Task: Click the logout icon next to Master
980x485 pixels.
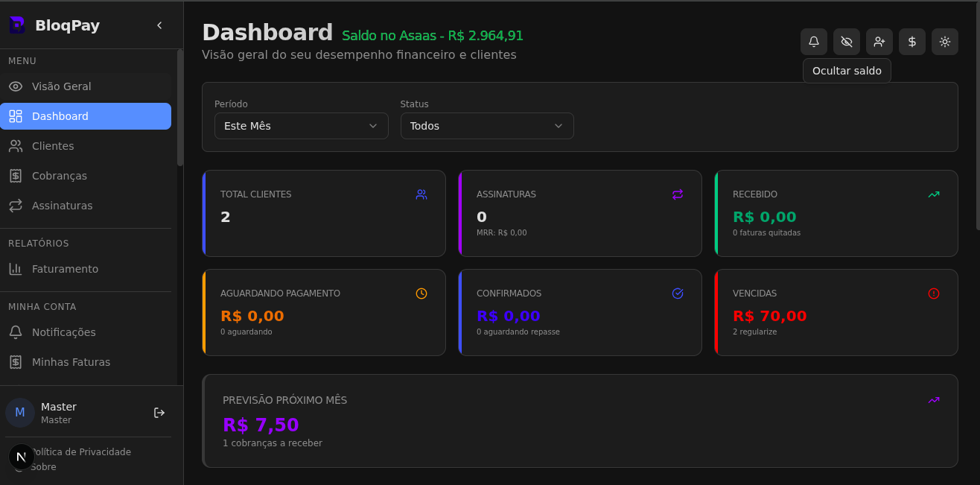Action: pyautogui.click(x=159, y=413)
